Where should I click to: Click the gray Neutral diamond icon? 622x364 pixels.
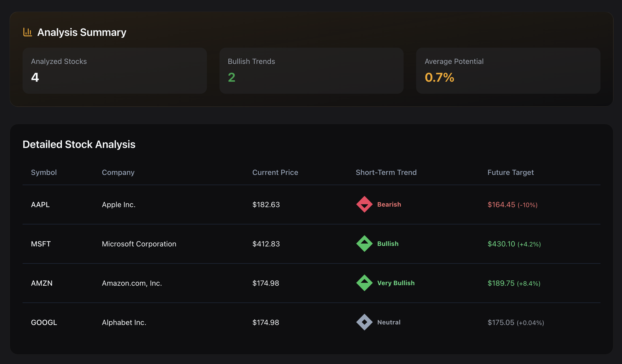pos(364,322)
